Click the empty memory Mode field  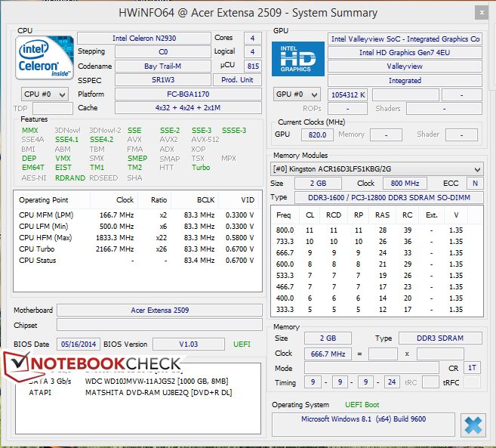[371, 368]
